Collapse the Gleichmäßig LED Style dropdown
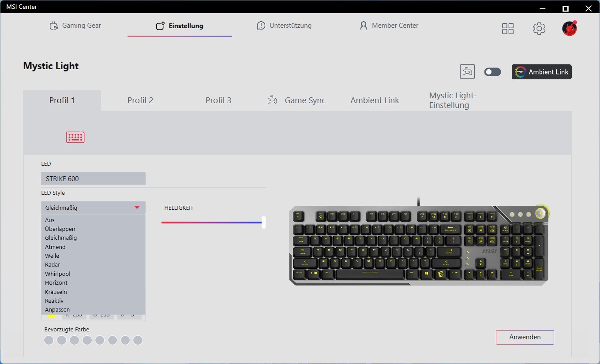 93,208
